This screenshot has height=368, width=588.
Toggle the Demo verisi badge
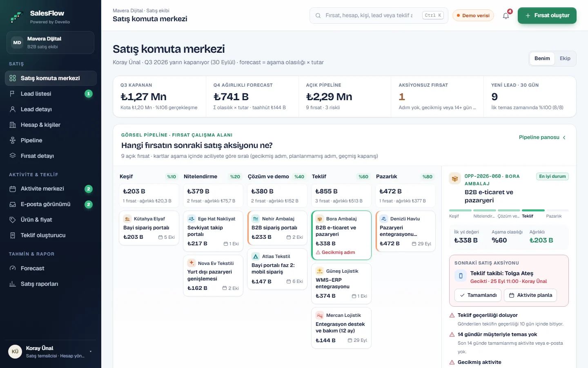pos(473,16)
